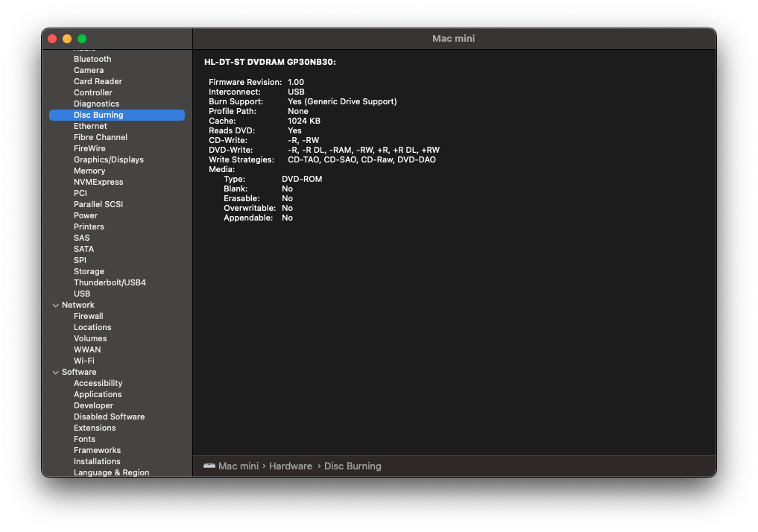Open Wi-Fi network information
758x532 pixels.
[x=84, y=361]
